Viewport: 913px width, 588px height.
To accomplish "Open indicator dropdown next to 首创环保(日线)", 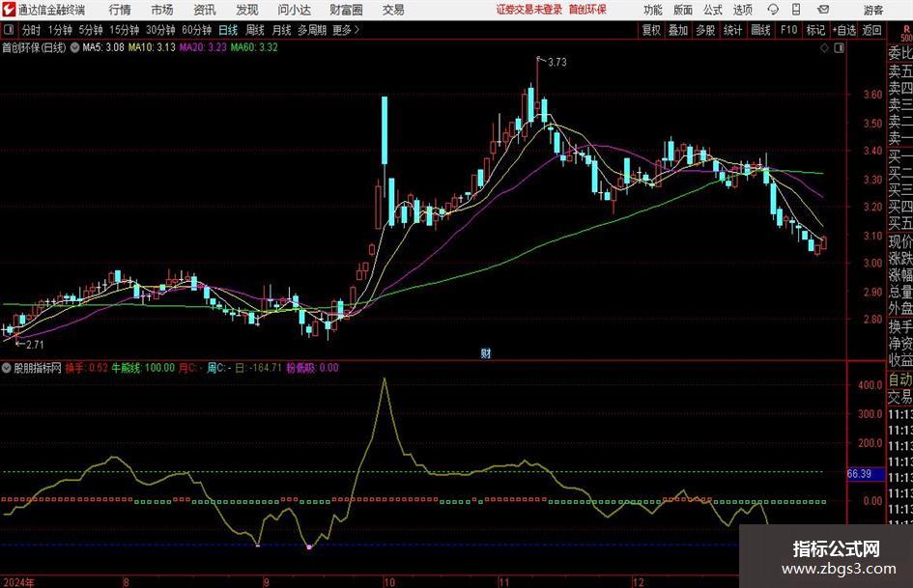I will pos(74,47).
